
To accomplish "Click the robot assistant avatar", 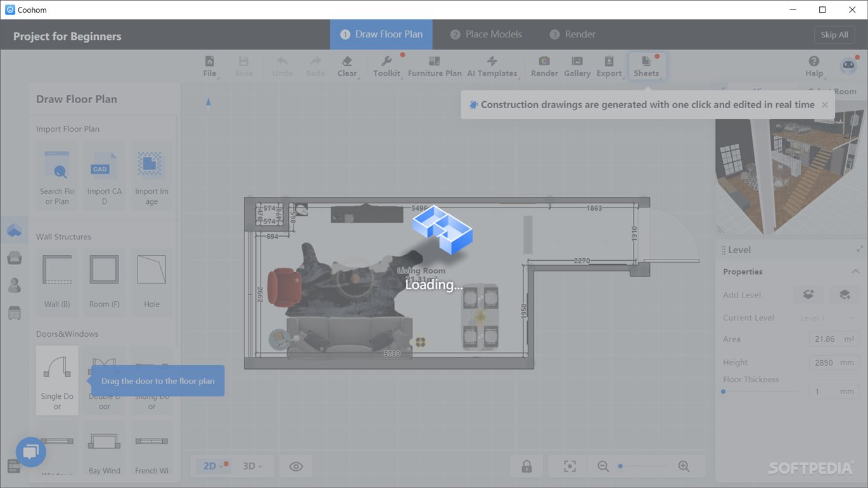I will (x=848, y=66).
